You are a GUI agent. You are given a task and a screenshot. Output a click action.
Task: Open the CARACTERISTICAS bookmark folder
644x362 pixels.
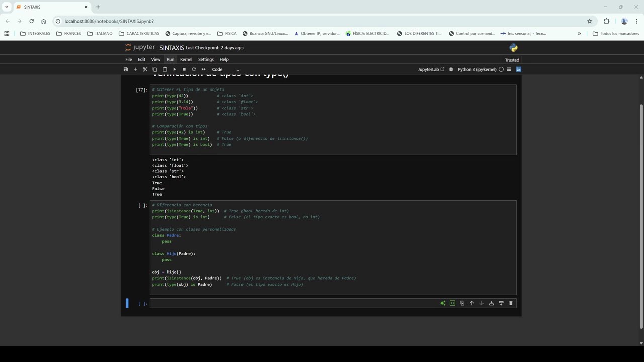click(139, 34)
